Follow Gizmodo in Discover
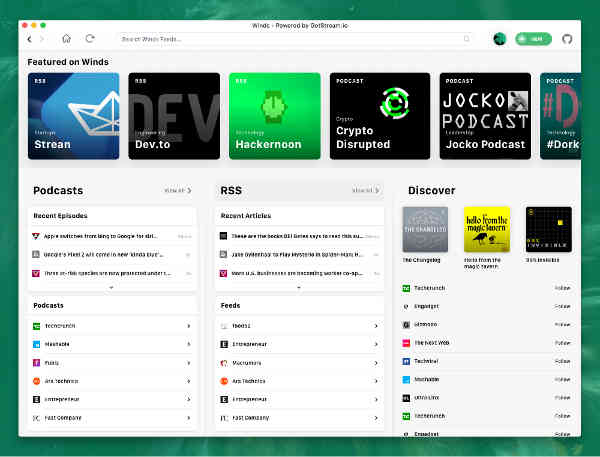Image resolution: width=600 pixels, height=457 pixels. 562,324
